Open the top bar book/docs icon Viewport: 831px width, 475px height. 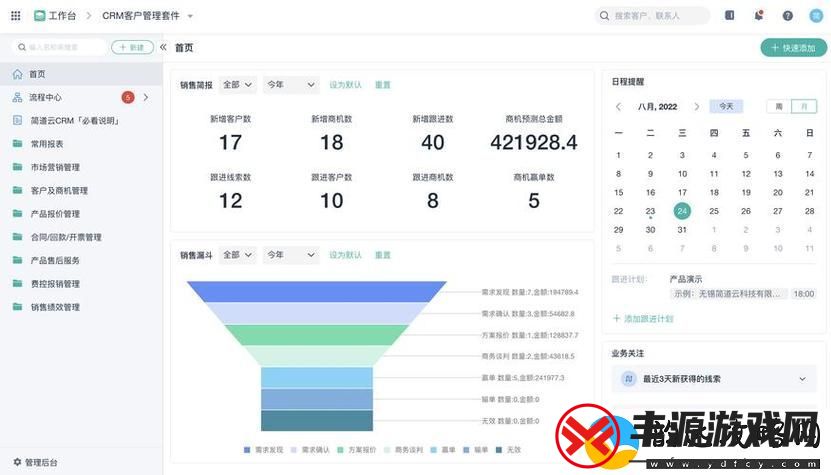[730, 15]
